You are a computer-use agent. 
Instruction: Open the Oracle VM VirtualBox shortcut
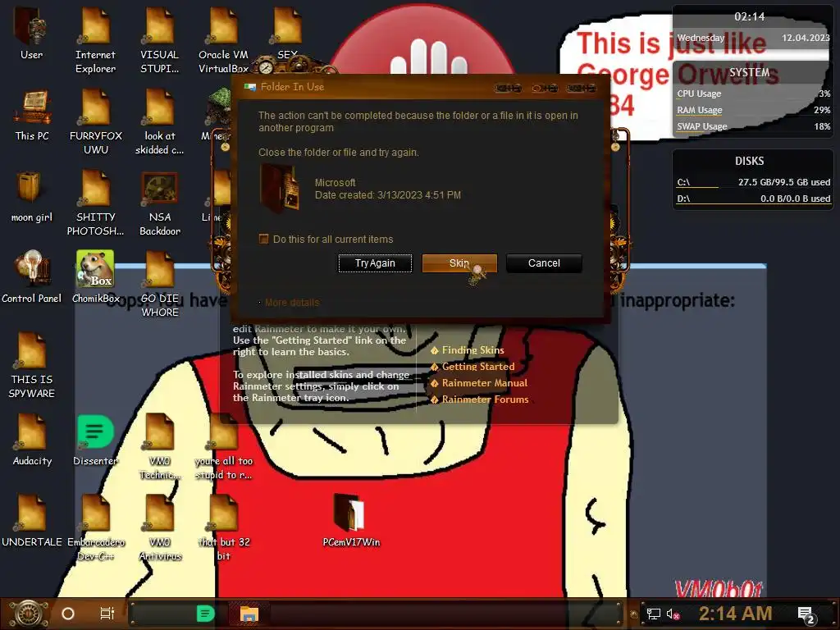[223, 39]
